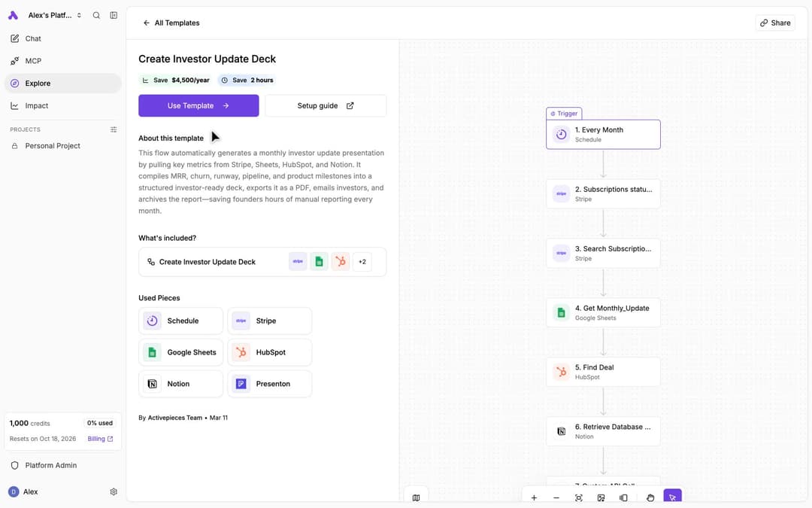The image size is (812, 508).
Task: Fit flow to view icon
Action: pyautogui.click(x=578, y=497)
